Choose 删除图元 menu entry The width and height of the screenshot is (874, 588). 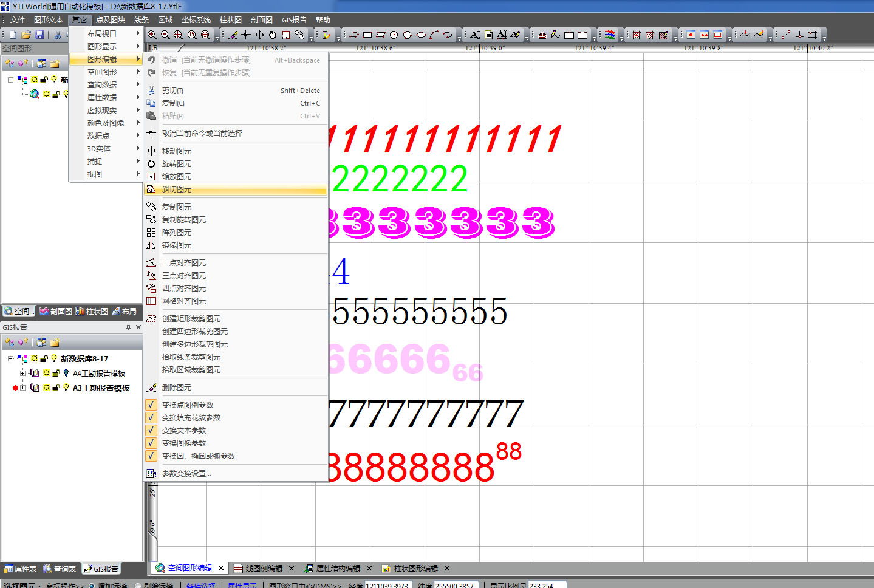point(236,387)
